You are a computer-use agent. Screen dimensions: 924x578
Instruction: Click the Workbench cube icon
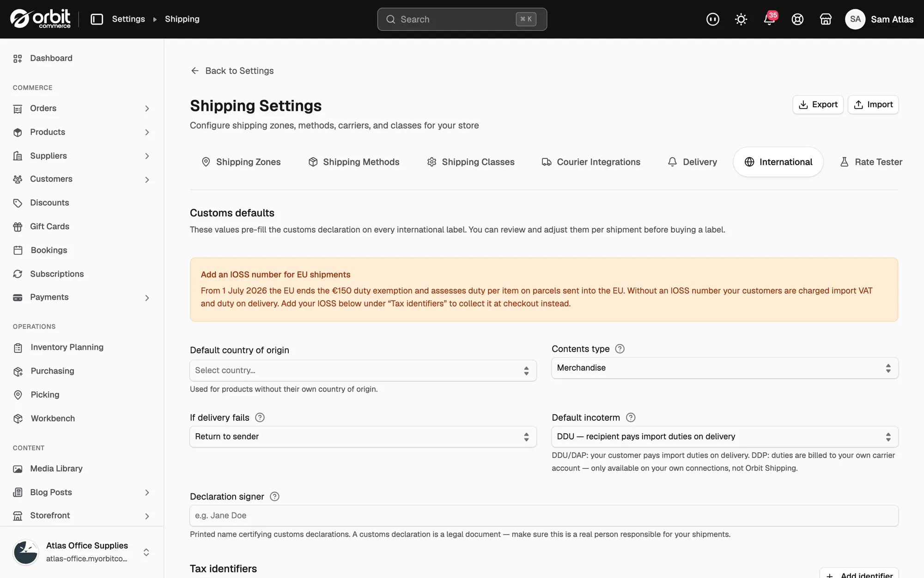(x=18, y=418)
